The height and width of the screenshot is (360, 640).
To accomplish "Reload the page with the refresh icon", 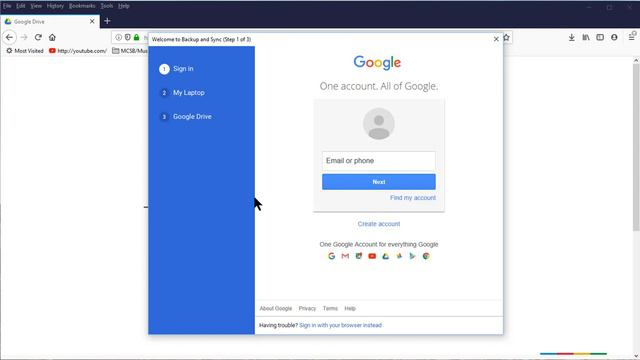I will tap(38, 38).
